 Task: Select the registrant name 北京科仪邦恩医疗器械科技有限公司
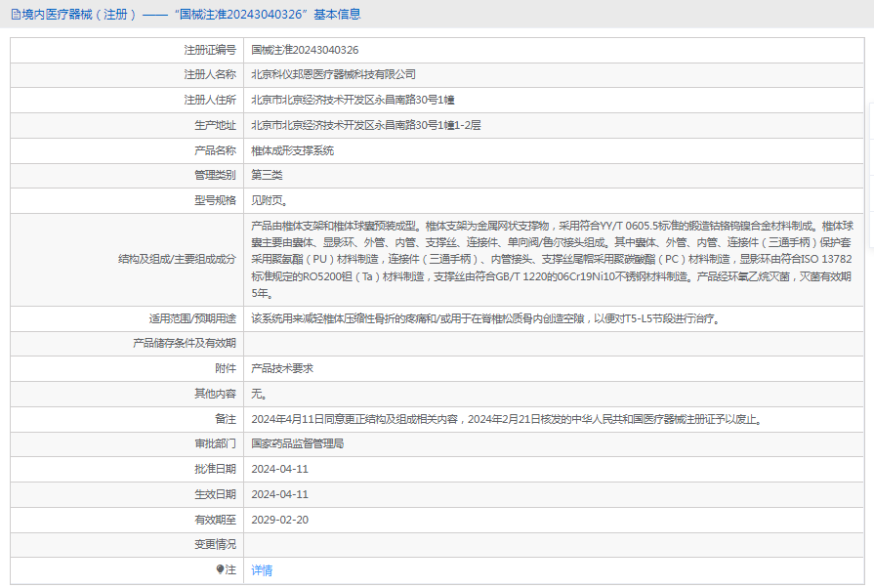pyautogui.click(x=333, y=74)
